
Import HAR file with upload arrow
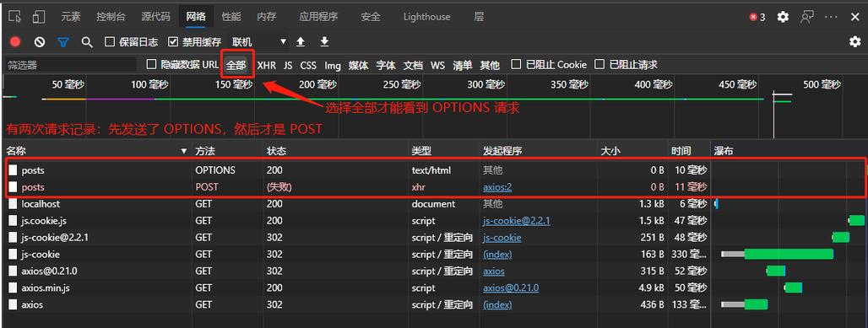[301, 41]
